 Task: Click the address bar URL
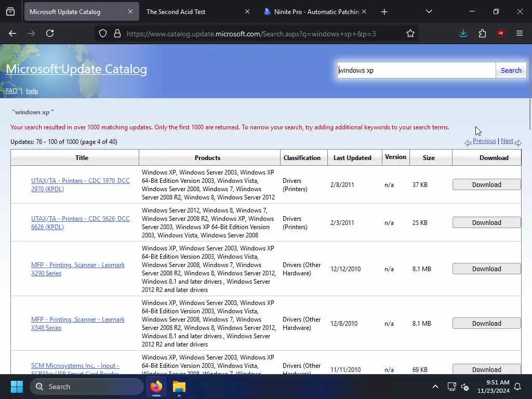click(x=251, y=34)
